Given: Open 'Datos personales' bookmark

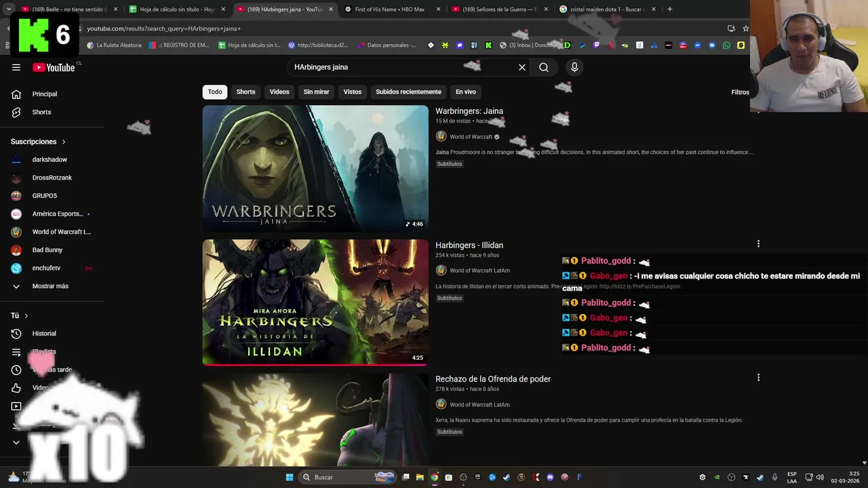Looking at the screenshot, I should (x=387, y=45).
